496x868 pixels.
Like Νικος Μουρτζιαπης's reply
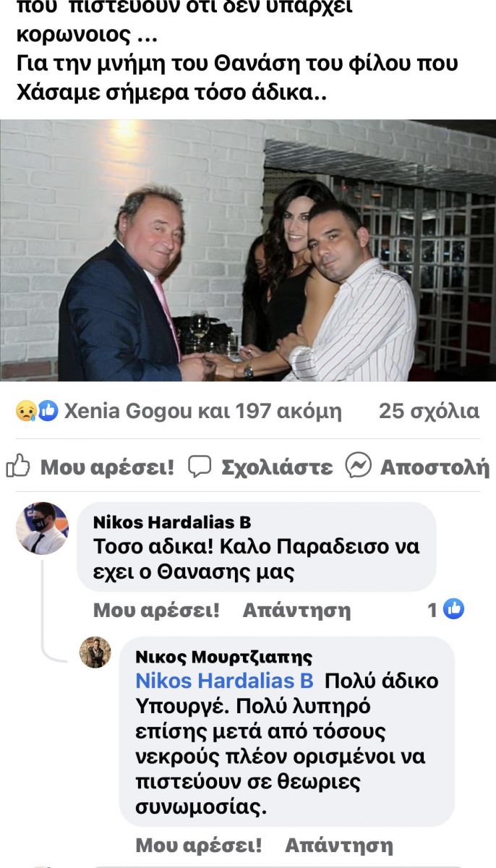tap(199, 845)
